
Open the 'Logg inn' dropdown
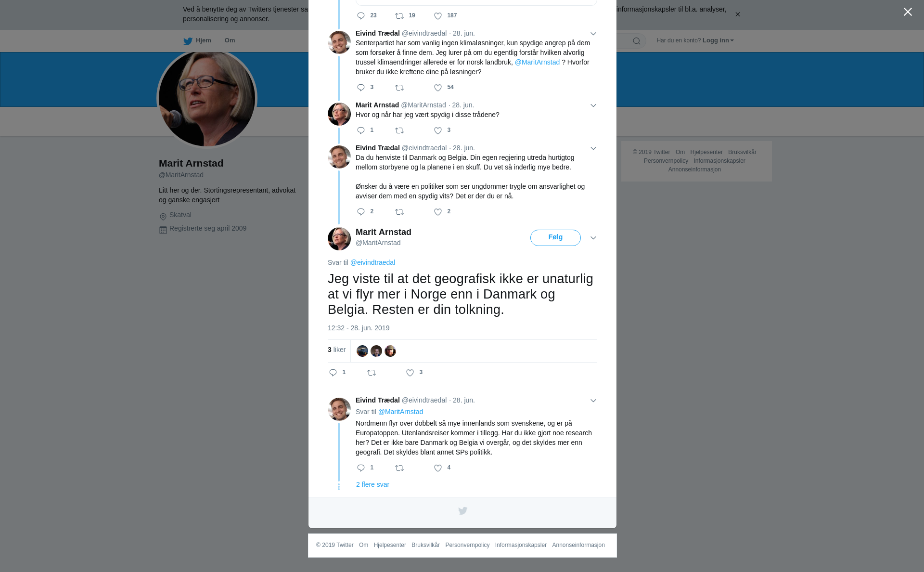click(x=718, y=40)
